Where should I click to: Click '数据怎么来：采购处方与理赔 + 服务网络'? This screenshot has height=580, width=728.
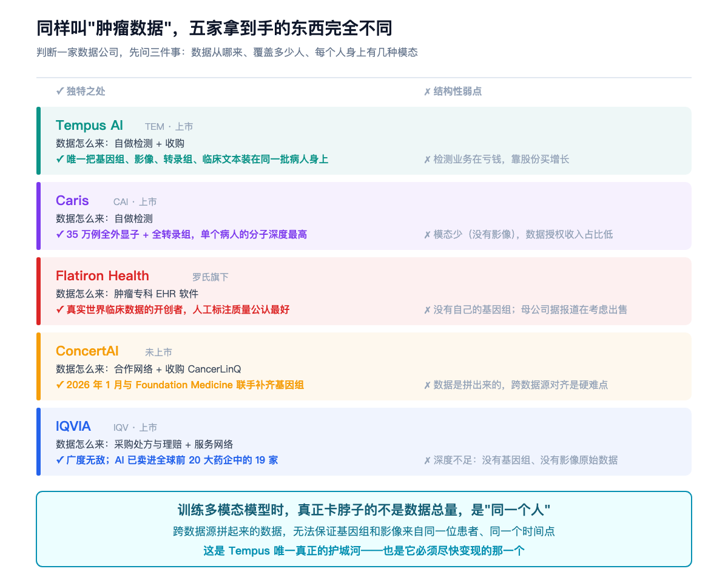[144, 444]
